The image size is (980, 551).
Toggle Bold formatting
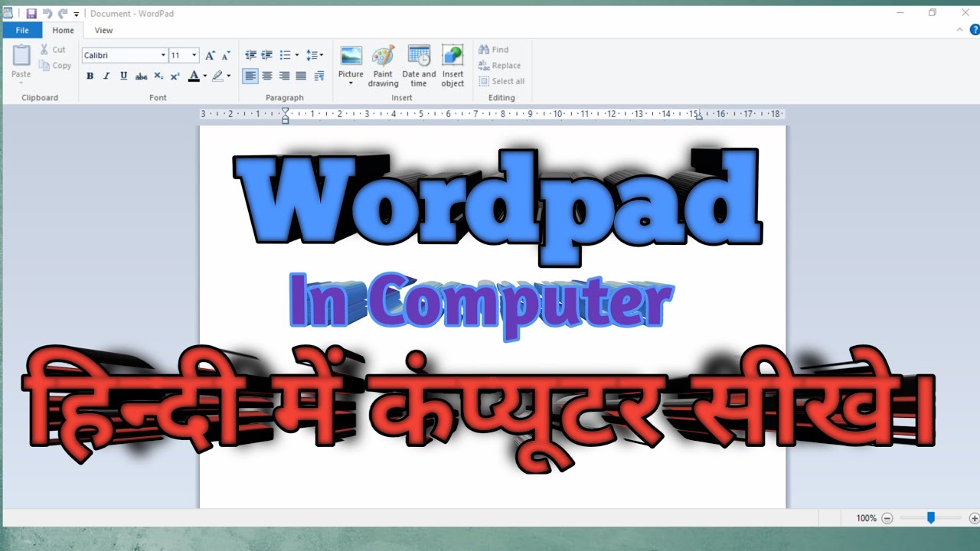click(x=90, y=76)
